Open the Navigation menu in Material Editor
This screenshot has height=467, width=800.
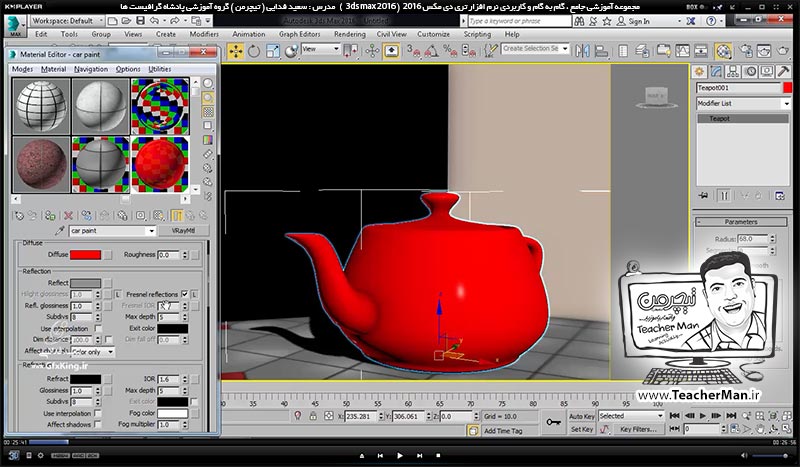point(91,69)
